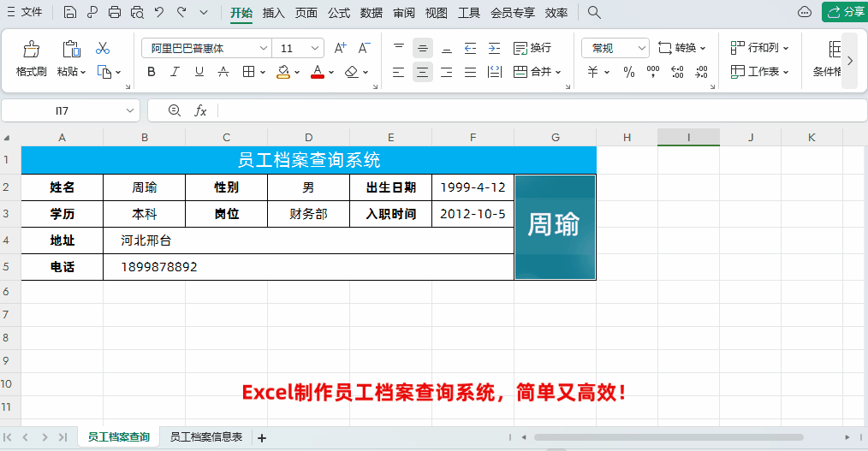Click the Save file icon

tap(69, 12)
